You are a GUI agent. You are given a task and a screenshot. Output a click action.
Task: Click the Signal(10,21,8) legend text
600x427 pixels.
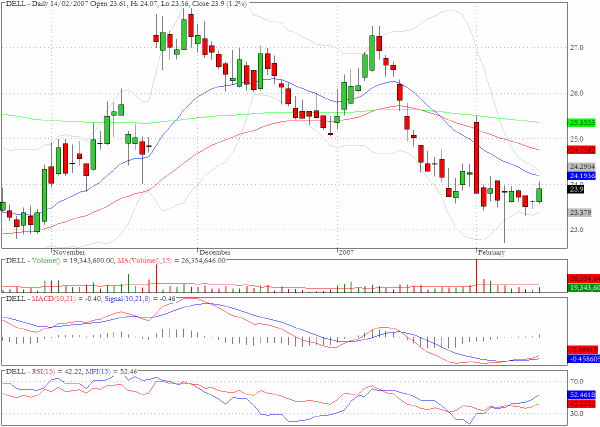click(x=127, y=298)
